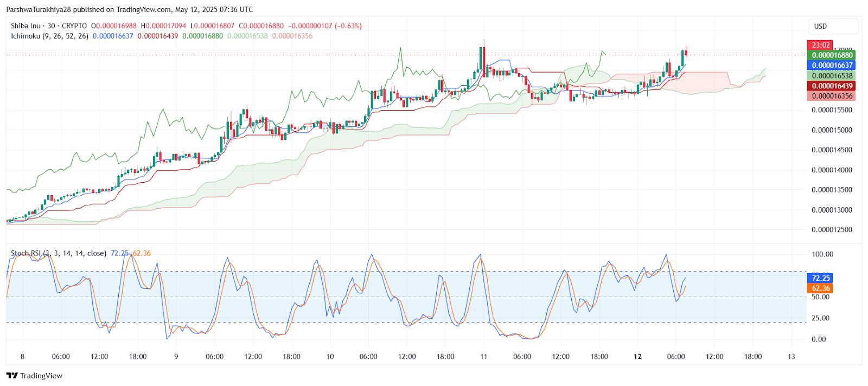Select the blue 0.000016637 price tag
The width and height of the screenshot is (868, 386).
832,65
